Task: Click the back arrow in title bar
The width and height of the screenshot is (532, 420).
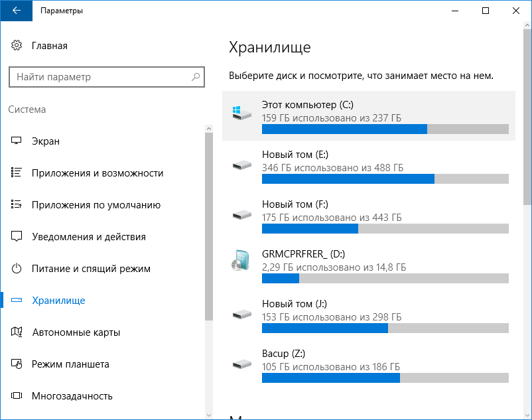Action: pyautogui.click(x=17, y=11)
